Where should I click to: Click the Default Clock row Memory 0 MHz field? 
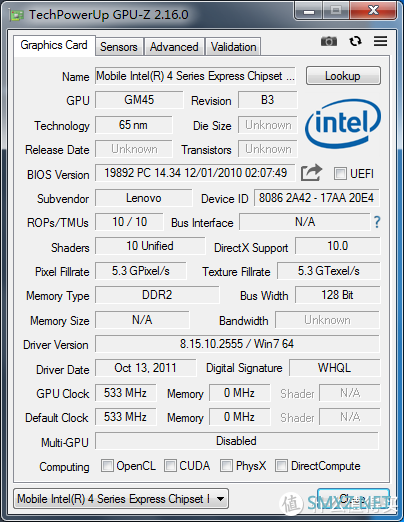click(239, 417)
